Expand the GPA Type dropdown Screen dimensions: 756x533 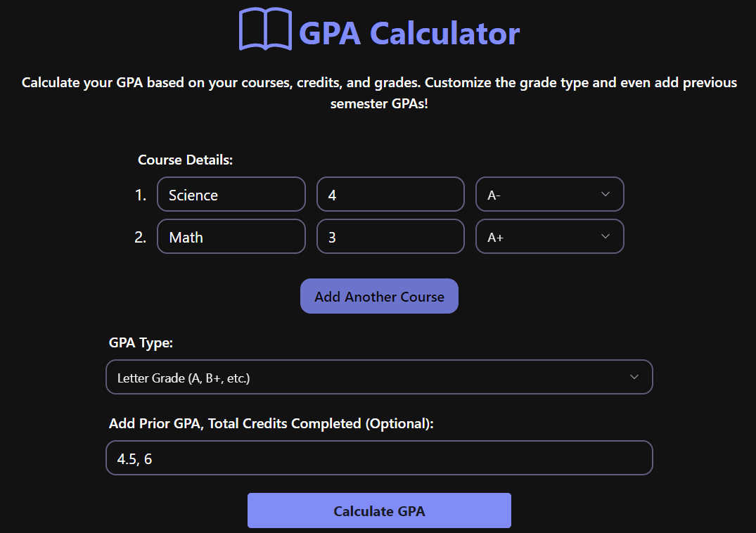379,377
